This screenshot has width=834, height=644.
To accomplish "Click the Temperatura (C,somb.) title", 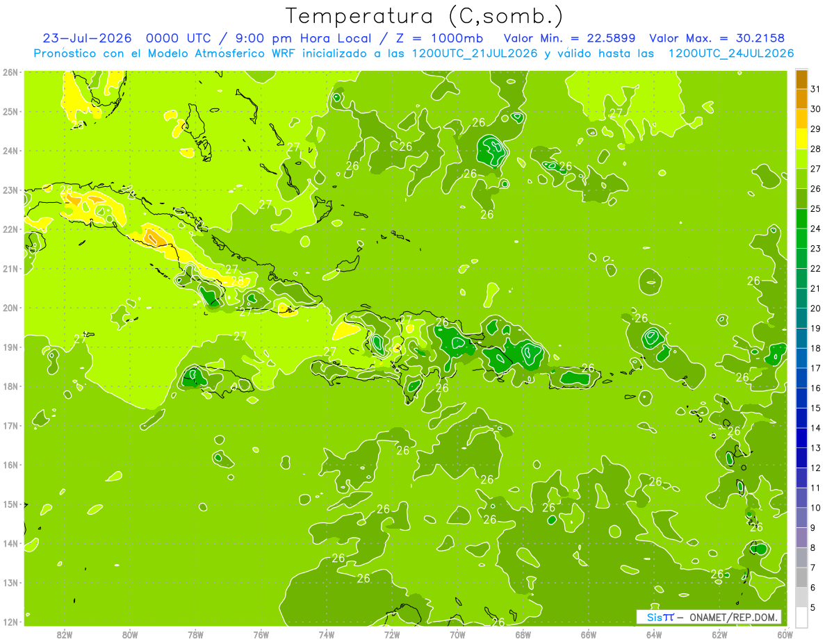I will pos(425,16).
